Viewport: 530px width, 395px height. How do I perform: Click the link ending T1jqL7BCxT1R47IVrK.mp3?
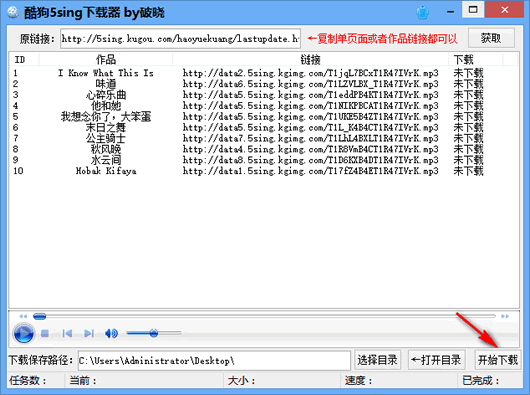click(311, 73)
